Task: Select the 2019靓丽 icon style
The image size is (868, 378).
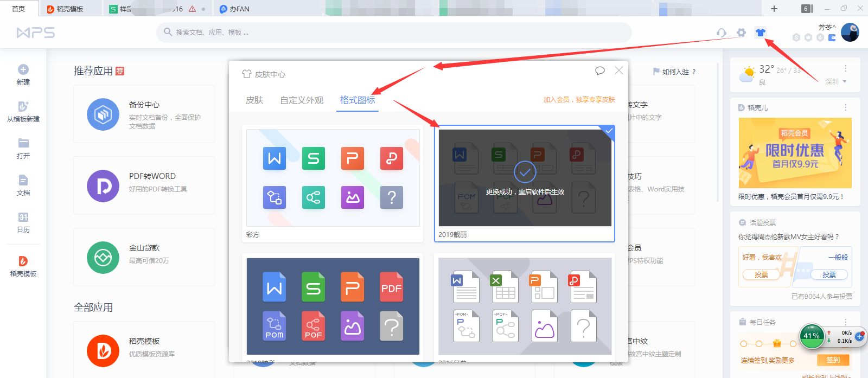Action: pyautogui.click(x=525, y=178)
